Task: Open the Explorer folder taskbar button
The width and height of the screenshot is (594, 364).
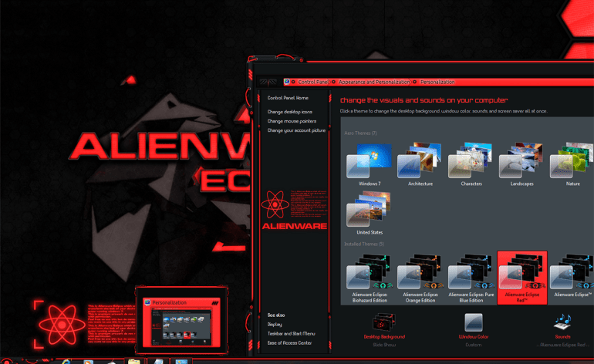Action: pos(133,362)
